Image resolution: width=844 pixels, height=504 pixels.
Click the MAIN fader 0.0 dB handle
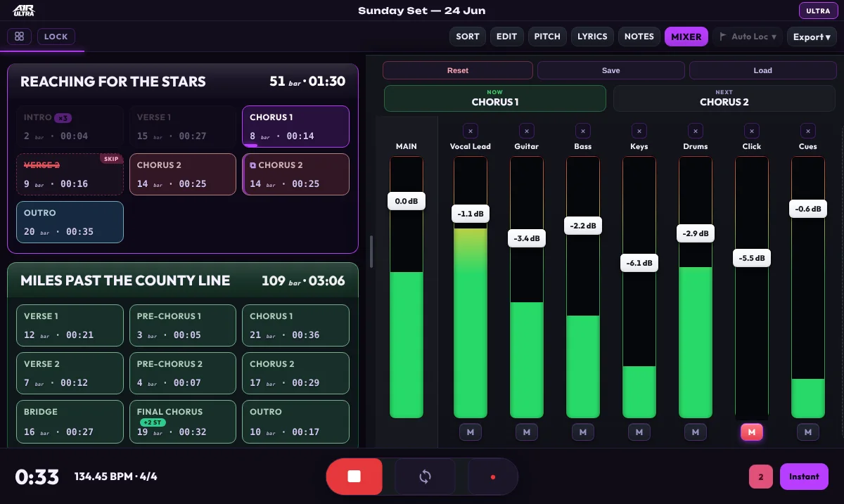click(x=407, y=201)
